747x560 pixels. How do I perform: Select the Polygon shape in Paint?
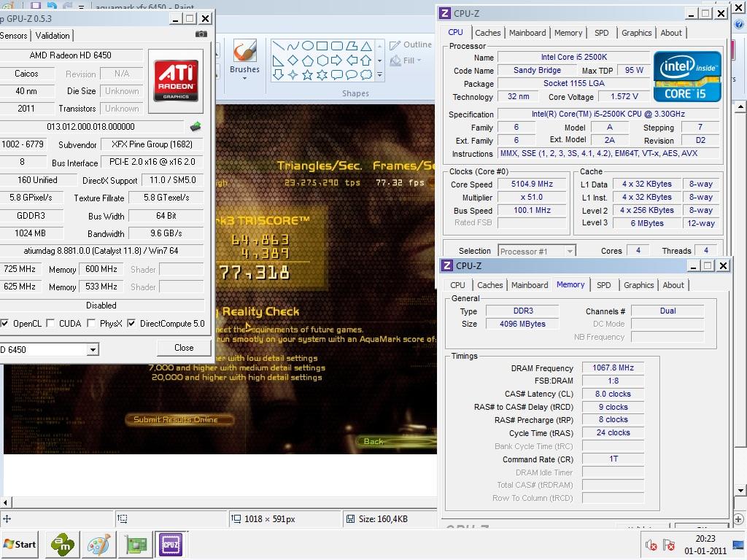click(352, 46)
